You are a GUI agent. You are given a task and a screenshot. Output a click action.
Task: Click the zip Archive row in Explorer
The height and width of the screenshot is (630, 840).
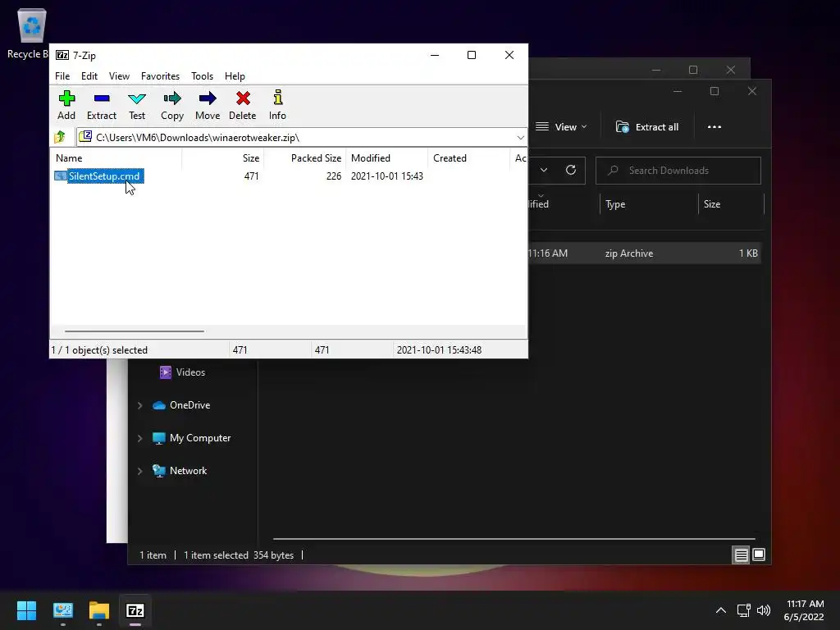click(644, 253)
